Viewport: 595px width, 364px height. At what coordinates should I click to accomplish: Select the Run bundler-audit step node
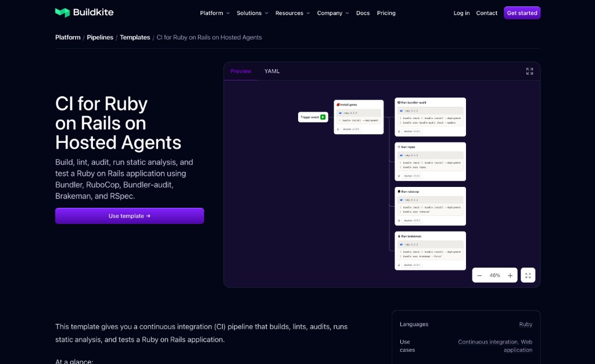pyautogui.click(x=430, y=117)
